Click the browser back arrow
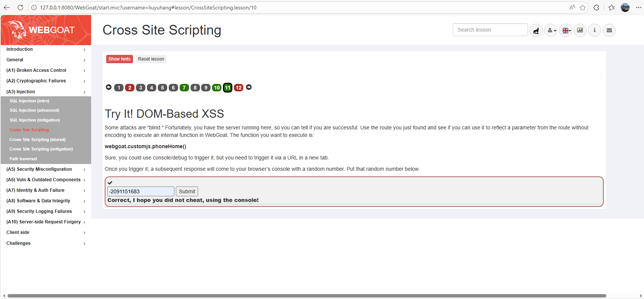Screen dimensions: 644x299 coord(7,8)
